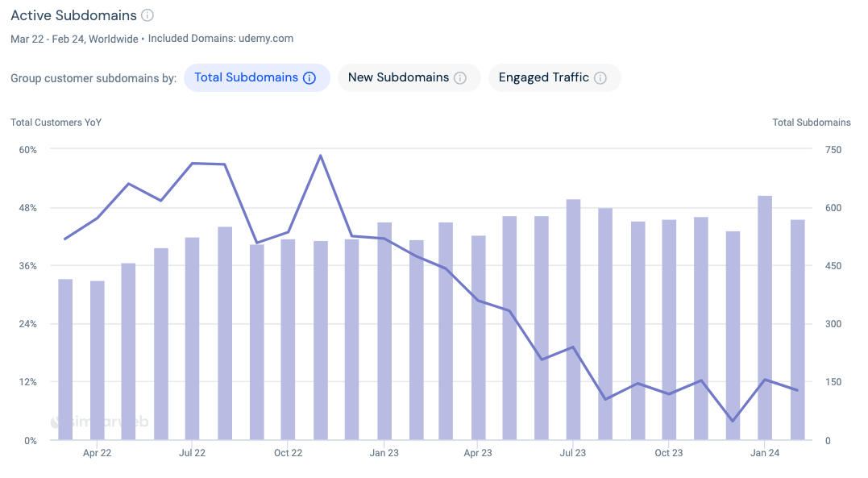Click the 'Jan 23' x-axis label
This screenshot has height=478, width=868.
[x=384, y=453]
